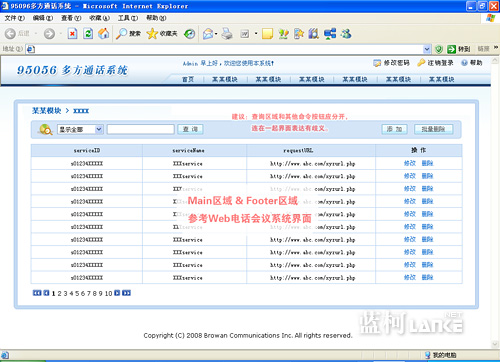Click the yellow note toolbar icon
The image size is (500, 362).
(x=267, y=33)
